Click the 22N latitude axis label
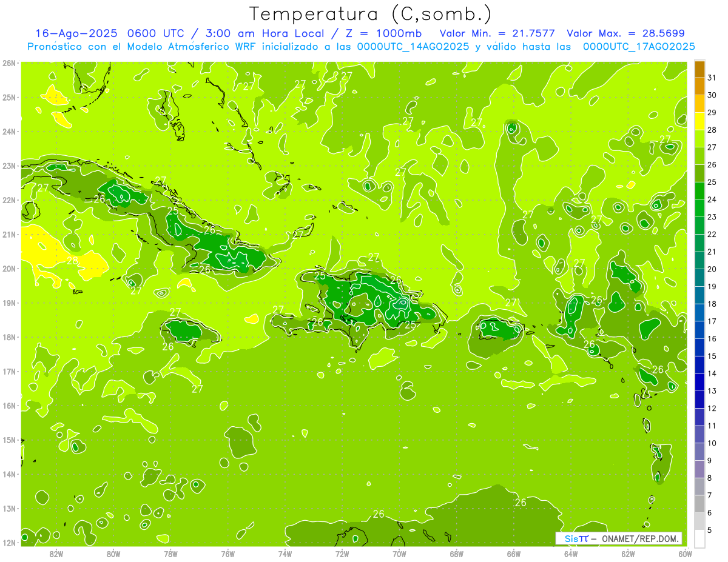This screenshot has width=728, height=562. coord(9,200)
